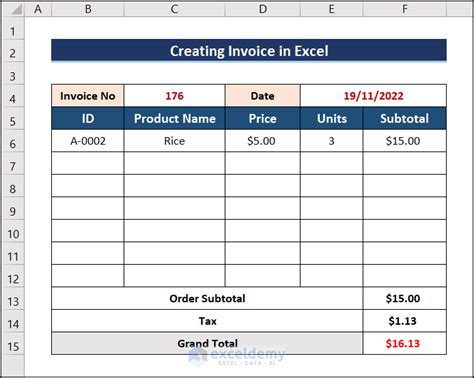Click the 'Units' heading cell

point(331,118)
